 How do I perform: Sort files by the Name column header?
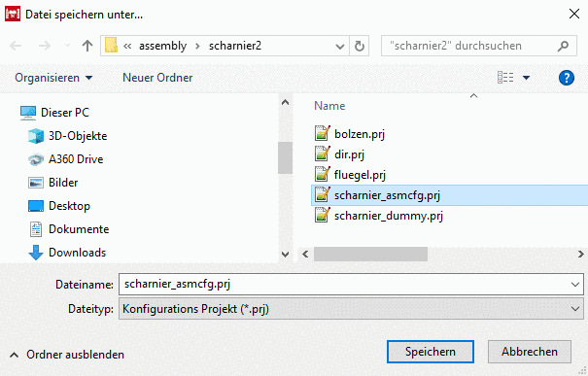pos(329,106)
